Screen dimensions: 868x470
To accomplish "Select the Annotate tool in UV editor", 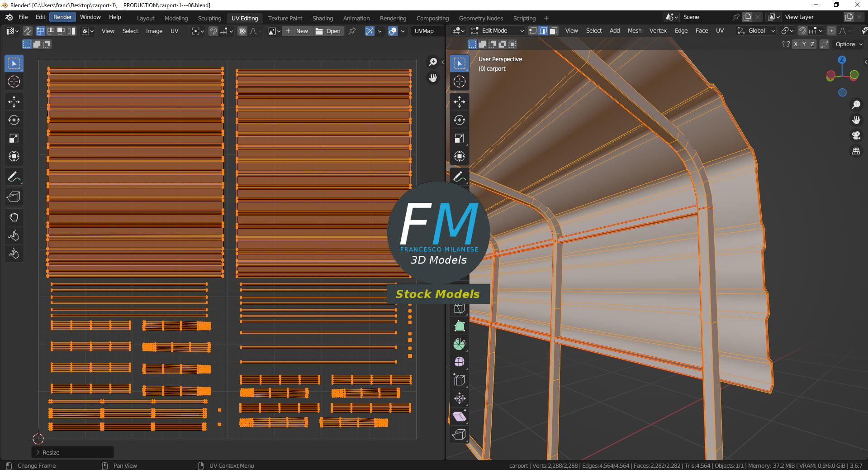I will 14,177.
